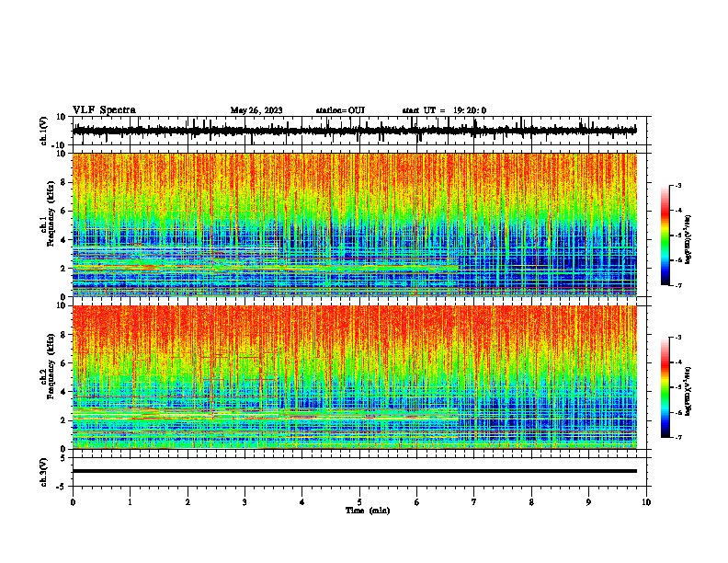Select the "start UT = 19:20:0" header text
728x563 pixels.
click(x=444, y=110)
